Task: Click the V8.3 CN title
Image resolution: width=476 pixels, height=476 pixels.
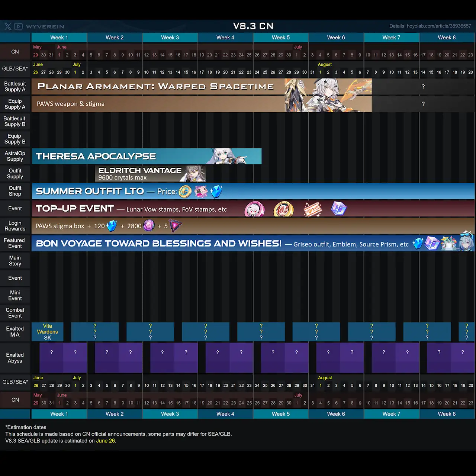Action: [253, 26]
